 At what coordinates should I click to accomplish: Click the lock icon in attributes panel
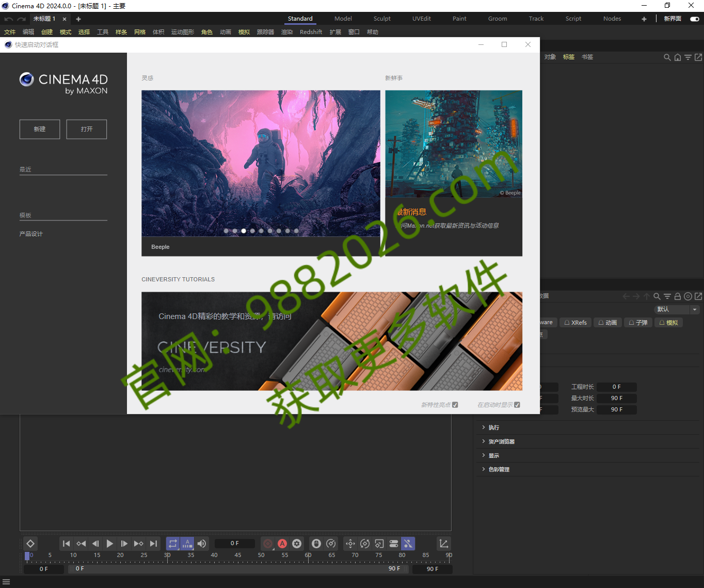[x=678, y=296]
